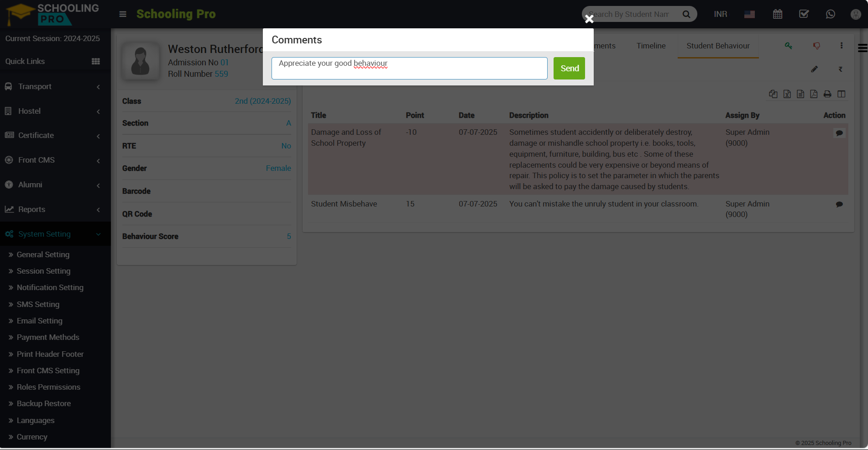Screen dimensions: 868x450
Task: Switch to the Timeline tab
Action: coord(651,46)
